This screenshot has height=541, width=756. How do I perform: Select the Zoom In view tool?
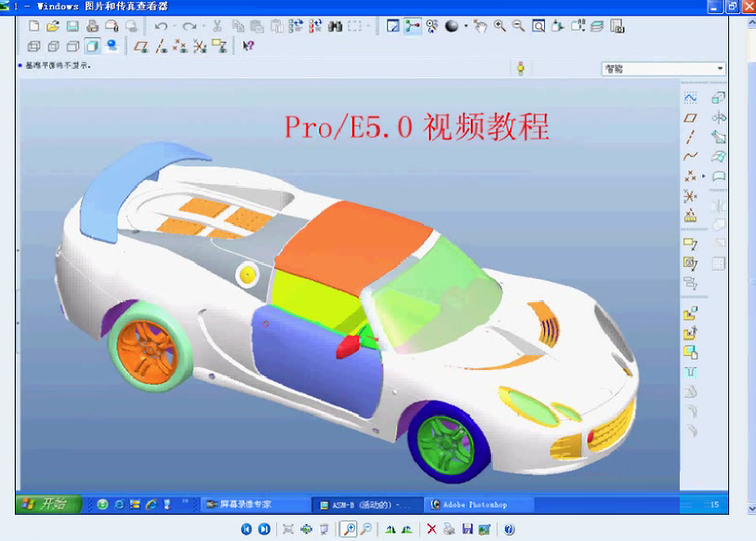coord(499,25)
